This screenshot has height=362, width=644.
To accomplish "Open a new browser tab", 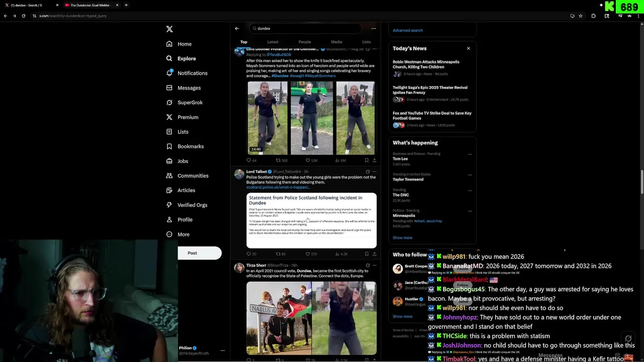I will click(126, 5).
